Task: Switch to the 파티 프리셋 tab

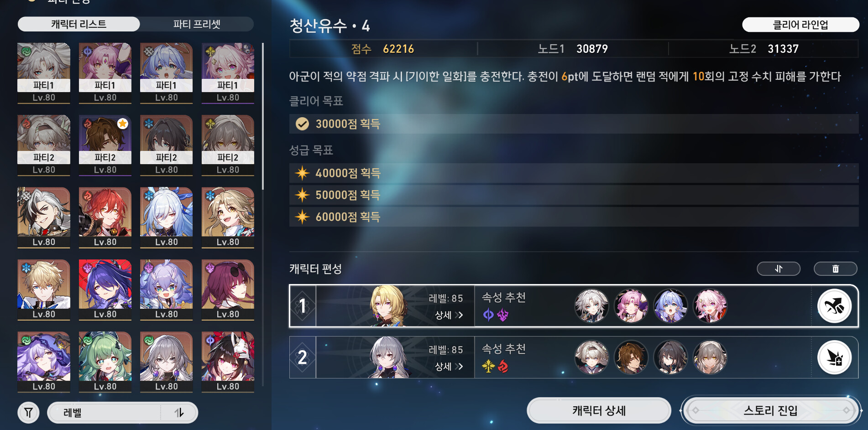Action: [197, 24]
